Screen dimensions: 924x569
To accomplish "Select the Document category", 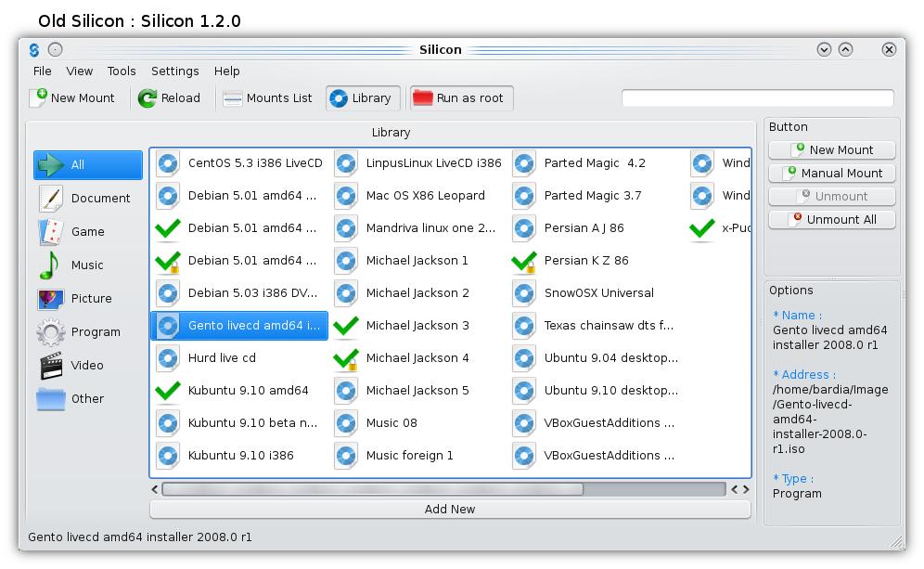I will coord(88,198).
